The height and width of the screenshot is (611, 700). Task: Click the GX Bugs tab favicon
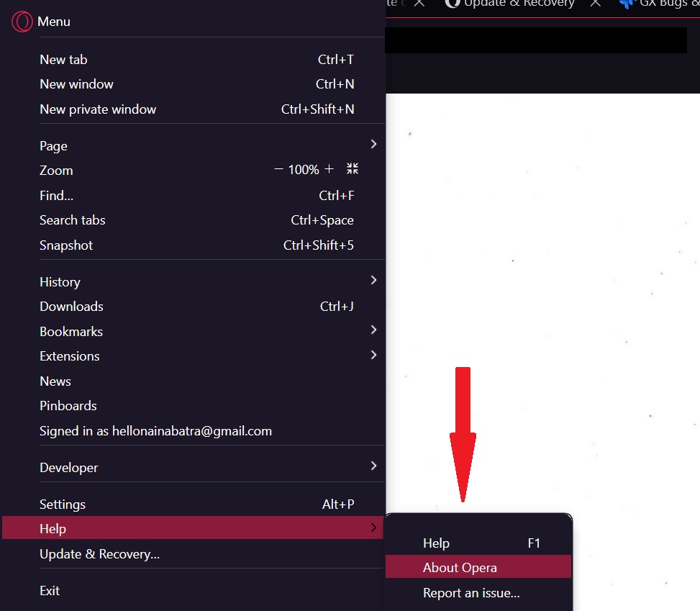click(x=627, y=4)
